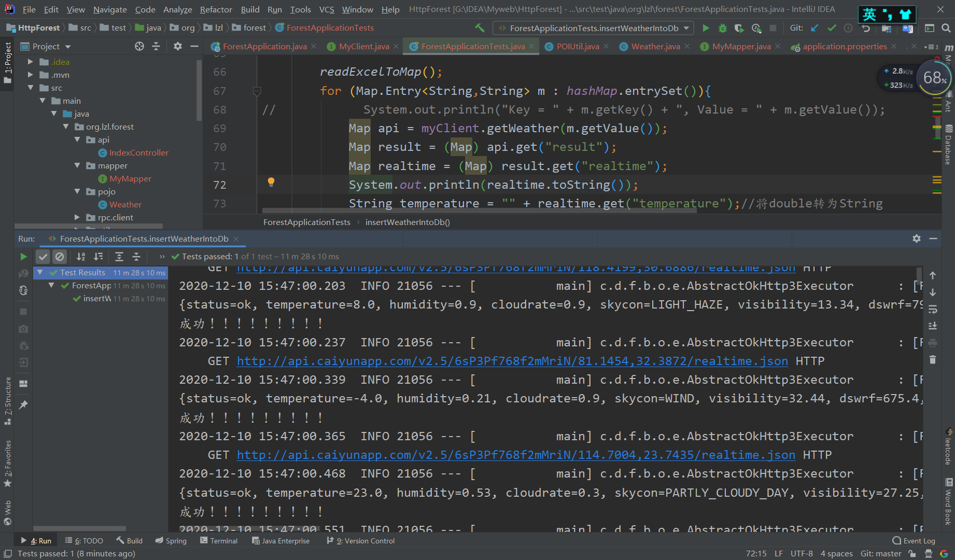Collapse the org.lzl.forest package

tap(65, 127)
